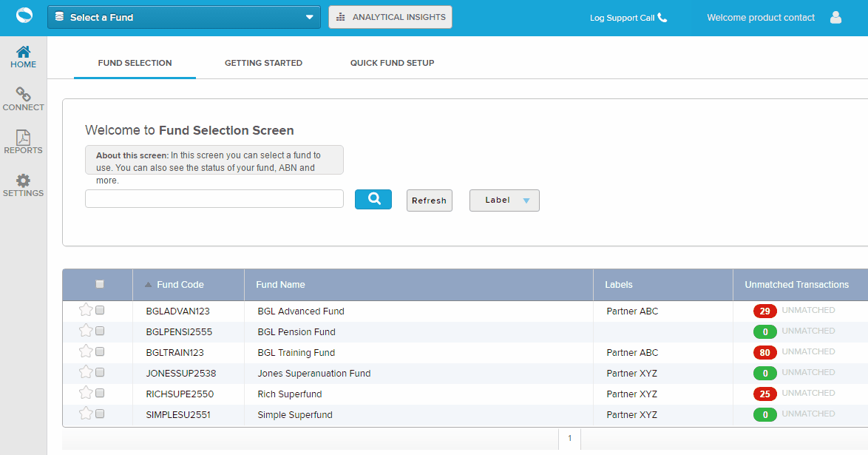Screen dimensions: 868x455
Task: Tick the select-all checkbox in table header
Action: (x=100, y=284)
